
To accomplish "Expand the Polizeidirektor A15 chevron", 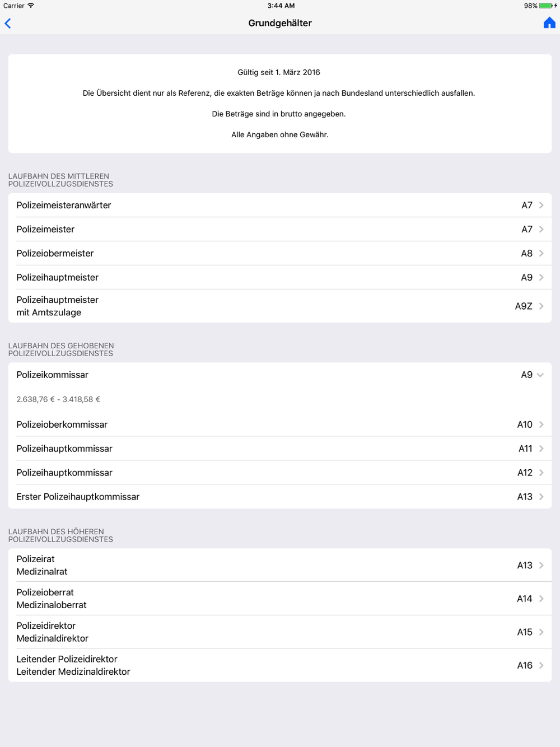I will point(541,632).
